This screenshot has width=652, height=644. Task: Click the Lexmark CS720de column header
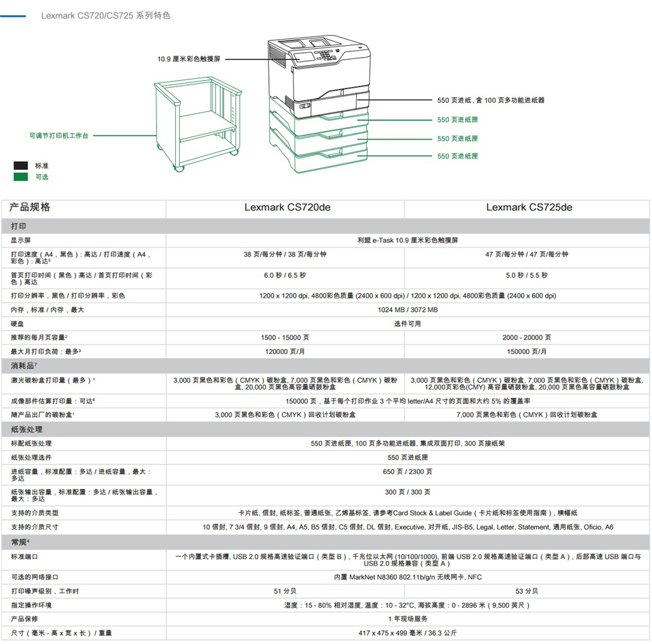[288, 207]
